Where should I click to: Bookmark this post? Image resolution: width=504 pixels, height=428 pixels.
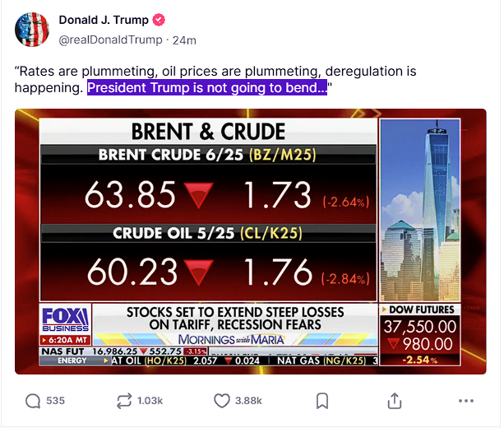tap(322, 401)
